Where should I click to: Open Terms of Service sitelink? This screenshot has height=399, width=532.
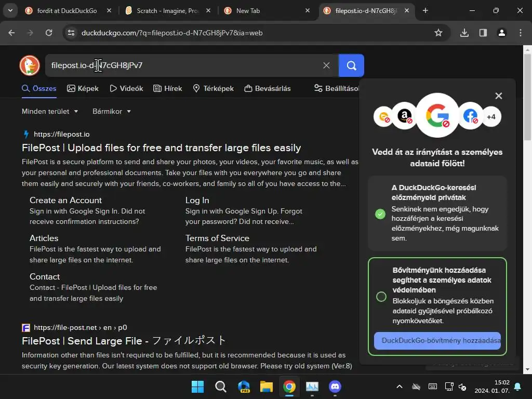[217, 238]
